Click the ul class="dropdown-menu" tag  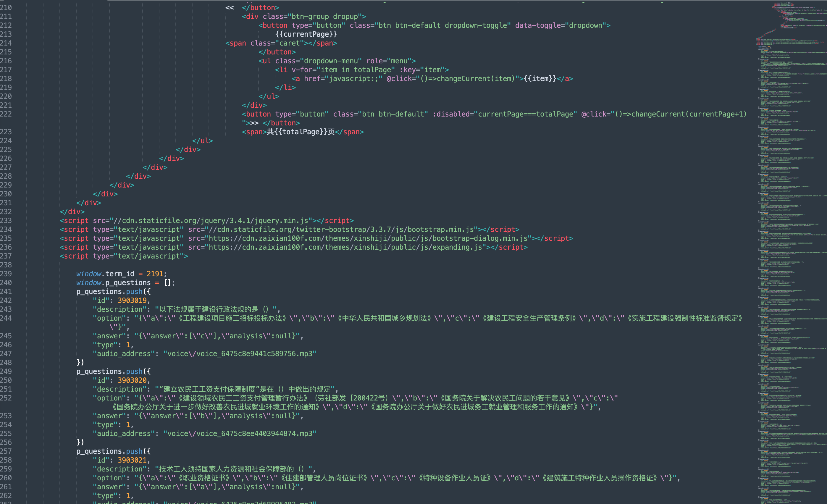click(337, 61)
